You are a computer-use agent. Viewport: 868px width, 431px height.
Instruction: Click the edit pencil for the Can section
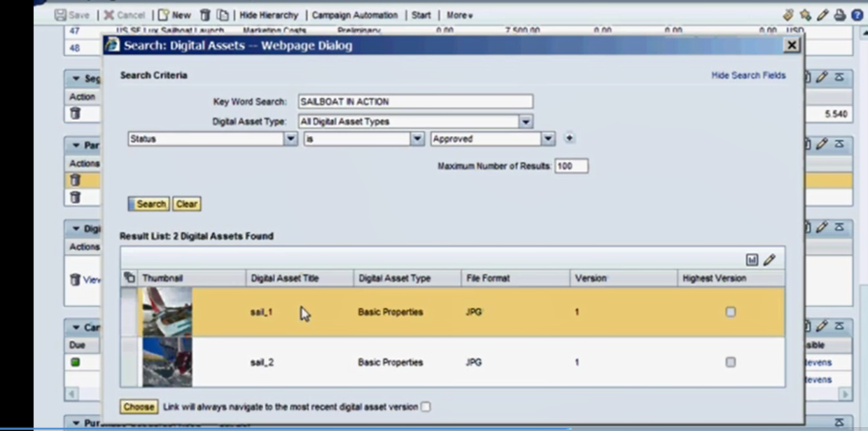(822, 326)
